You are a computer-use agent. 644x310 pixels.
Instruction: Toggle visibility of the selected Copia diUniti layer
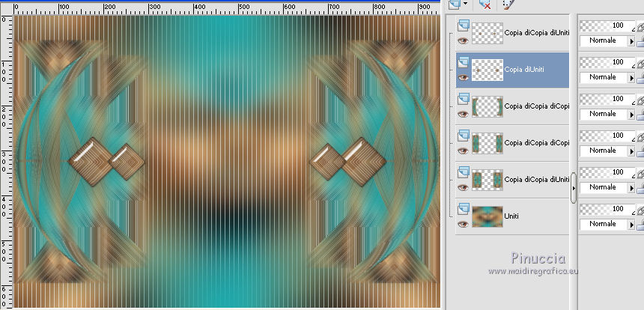tap(464, 77)
